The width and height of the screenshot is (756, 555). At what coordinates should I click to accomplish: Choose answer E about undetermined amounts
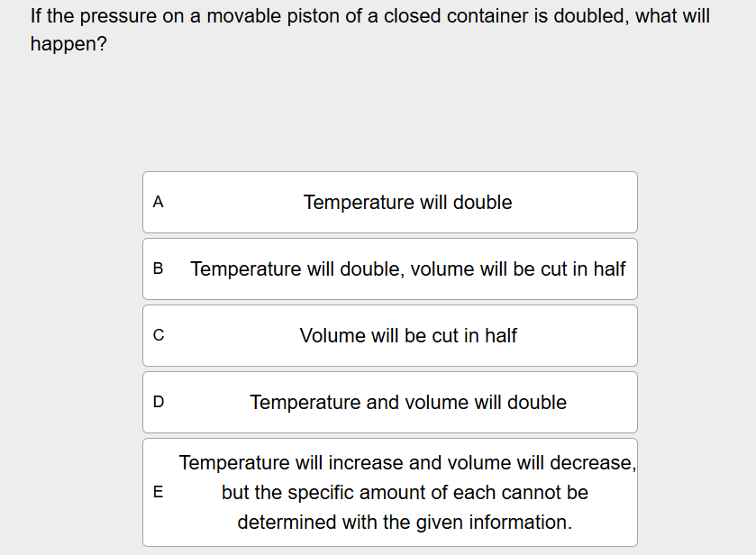click(389, 492)
